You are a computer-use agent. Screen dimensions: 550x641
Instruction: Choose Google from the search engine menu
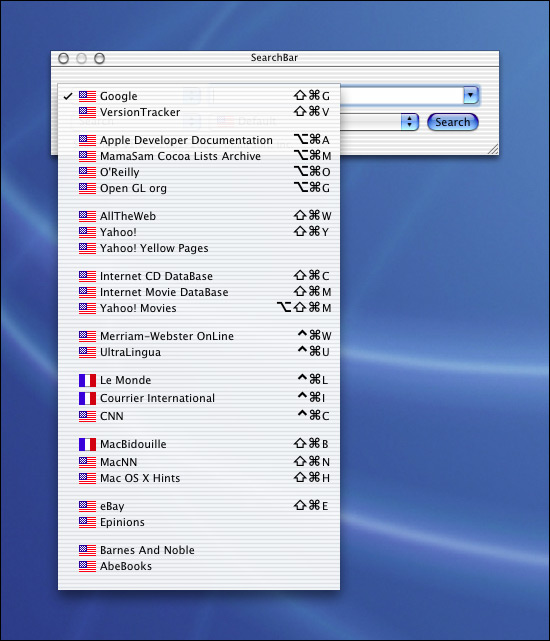click(199, 96)
